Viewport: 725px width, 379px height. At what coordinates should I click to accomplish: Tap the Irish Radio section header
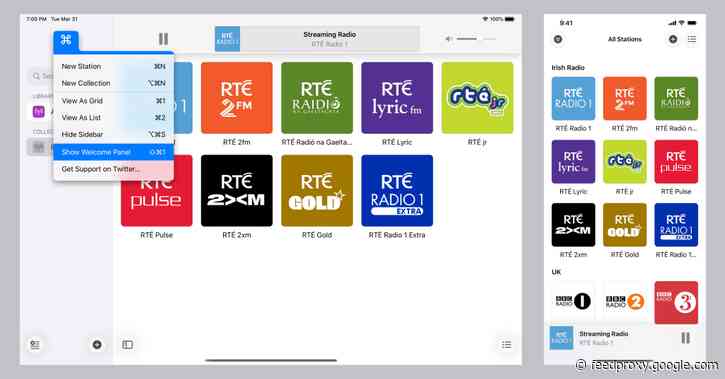(x=568, y=67)
